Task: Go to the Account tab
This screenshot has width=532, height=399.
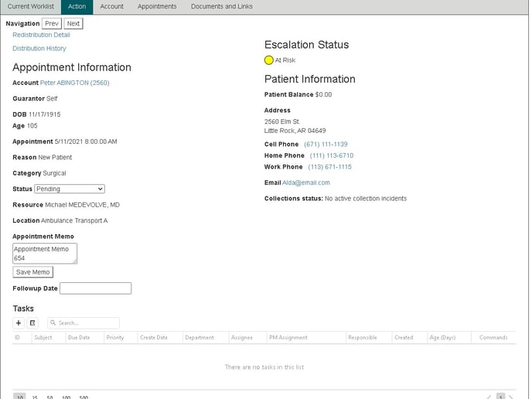Action: (111, 6)
